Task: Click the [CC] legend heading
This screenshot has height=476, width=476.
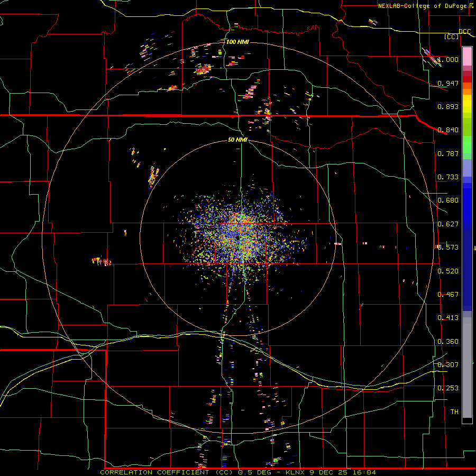Action: click(x=452, y=36)
